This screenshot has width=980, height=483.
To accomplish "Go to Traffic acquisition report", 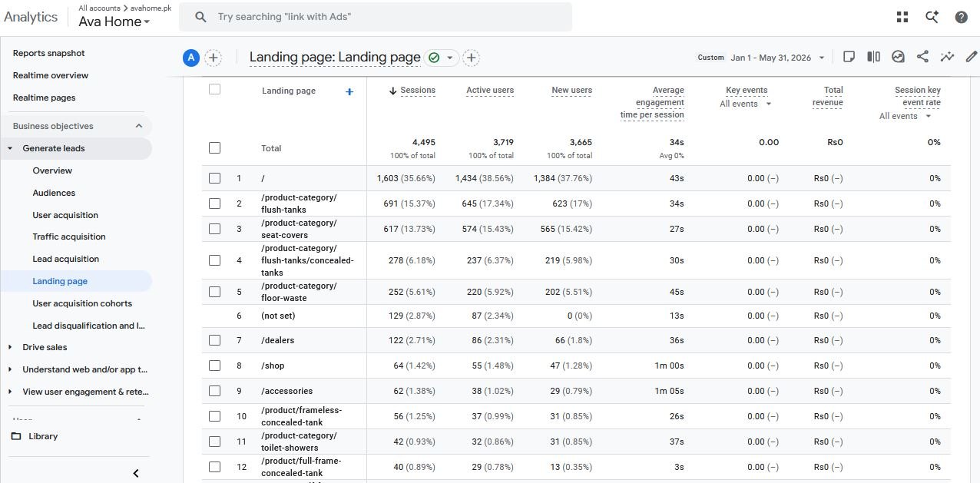I will (69, 237).
